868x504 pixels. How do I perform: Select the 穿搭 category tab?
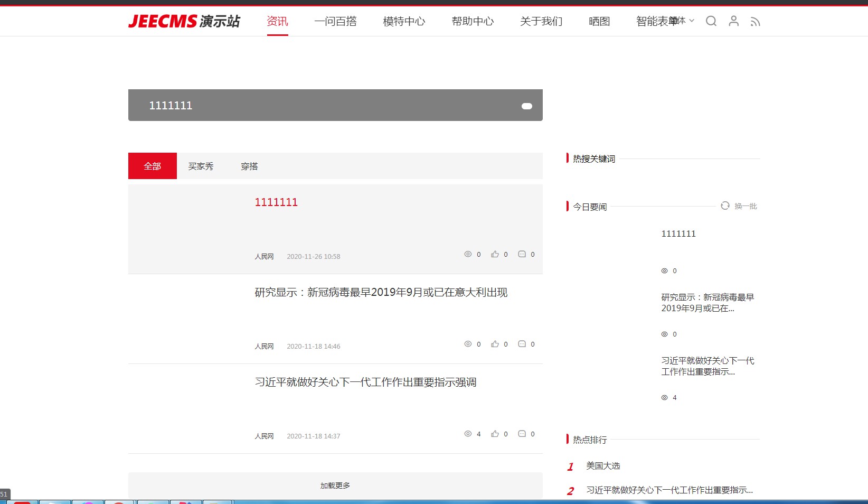pos(249,166)
